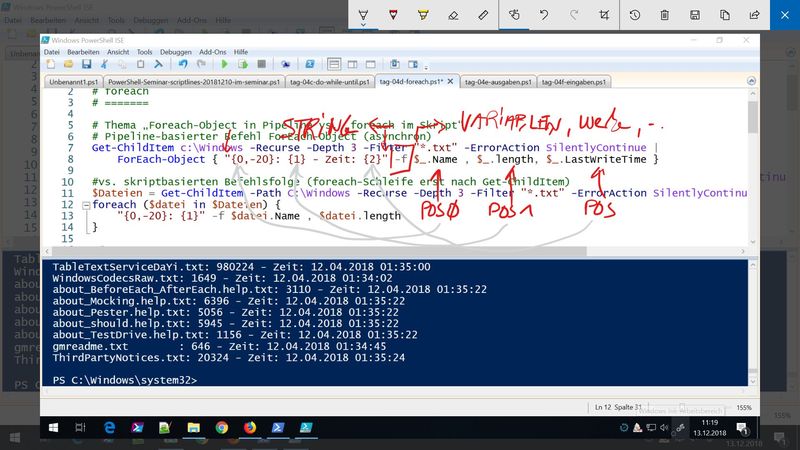Click the New script icon in ISE toolbar
Image resolution: width=800 pixels, height=450 pixels.
point(51,64)
